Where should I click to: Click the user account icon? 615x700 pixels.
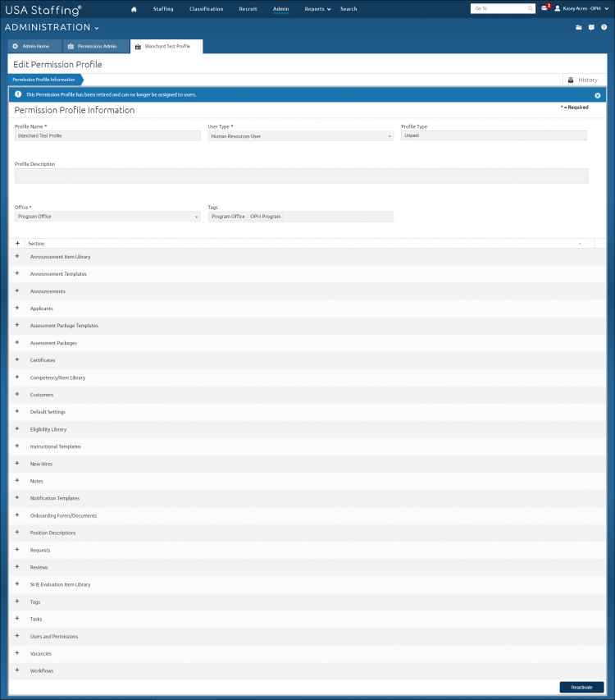pyautogui.click(x=558, y=8)
